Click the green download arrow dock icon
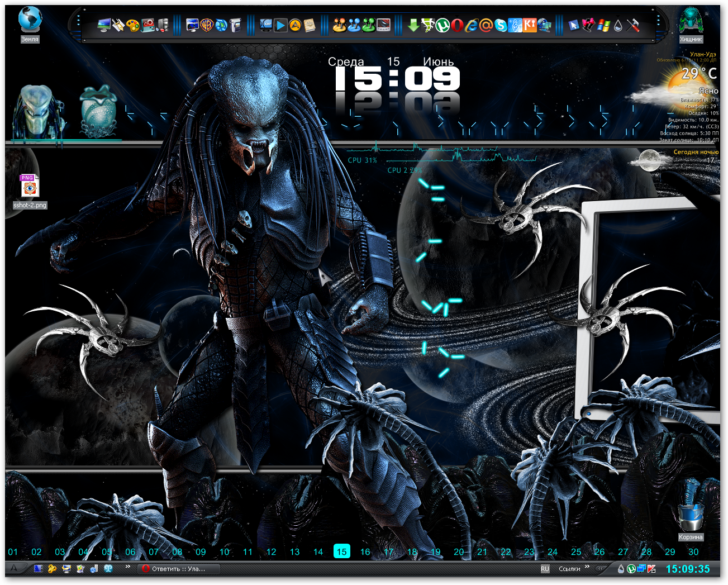The width and height of the screenshot is (728, 585). (413, 26)
